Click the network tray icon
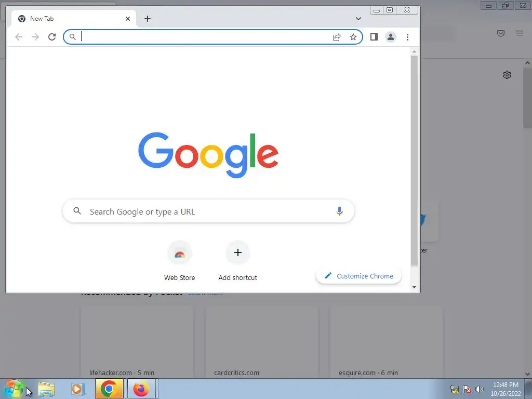Screen dimensions: 532x399 pos(454,389)
